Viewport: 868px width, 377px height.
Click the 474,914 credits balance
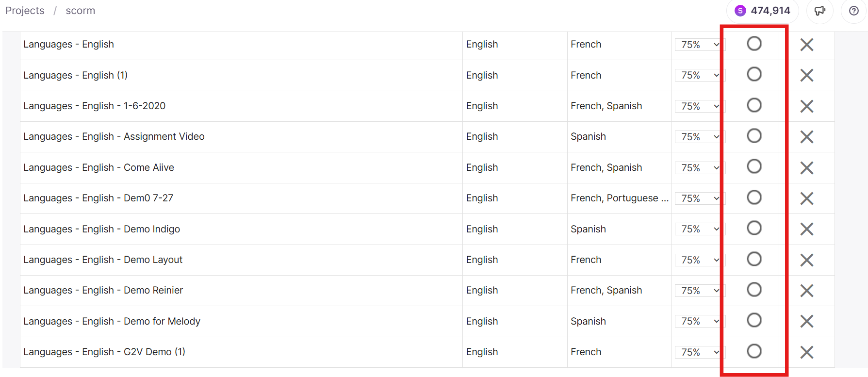pyautogui.click(x=770, y=11)
